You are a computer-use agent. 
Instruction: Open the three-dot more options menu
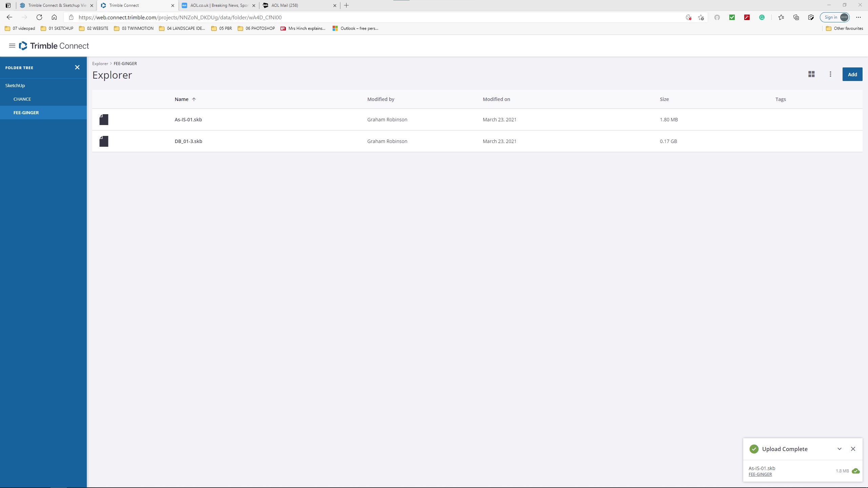tap(830, 74)
